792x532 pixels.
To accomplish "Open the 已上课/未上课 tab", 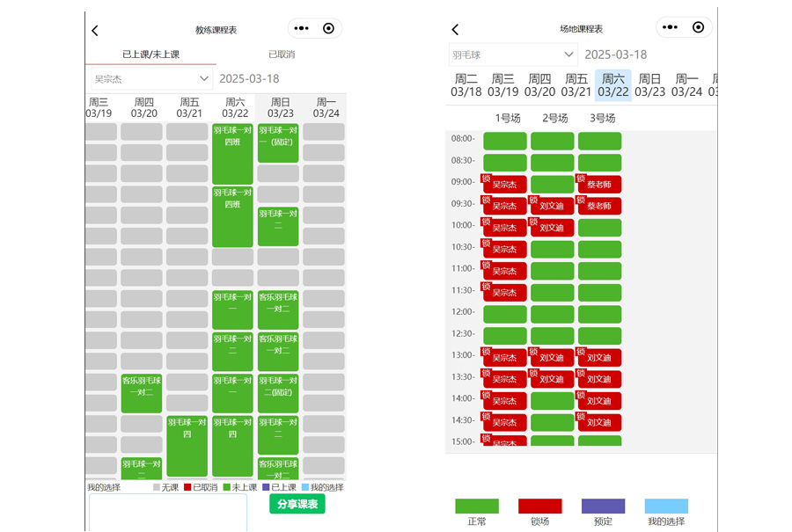I will pyautogui.click(x=150, y=55).
